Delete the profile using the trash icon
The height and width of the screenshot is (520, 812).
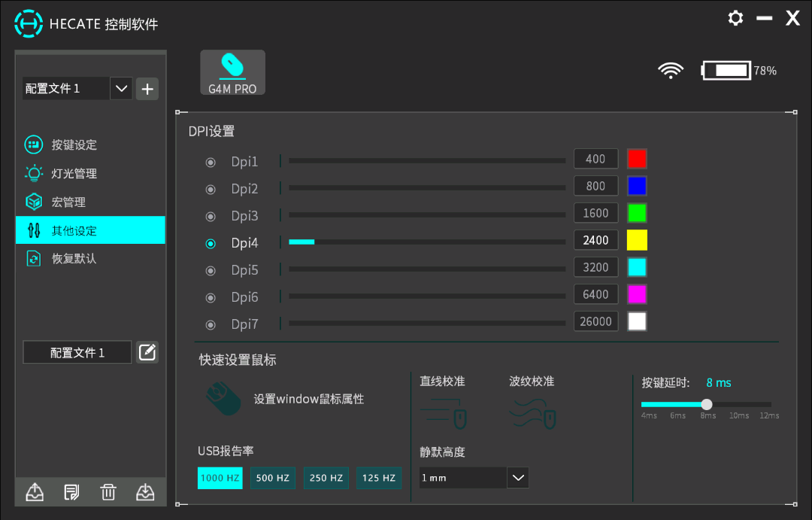click(108, 492)
